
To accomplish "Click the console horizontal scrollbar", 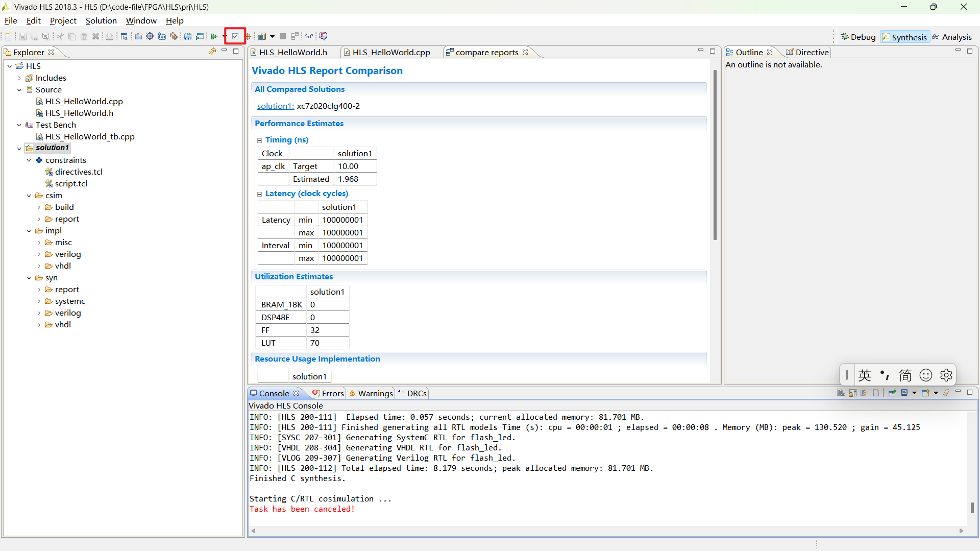I will tap(607, 531).
